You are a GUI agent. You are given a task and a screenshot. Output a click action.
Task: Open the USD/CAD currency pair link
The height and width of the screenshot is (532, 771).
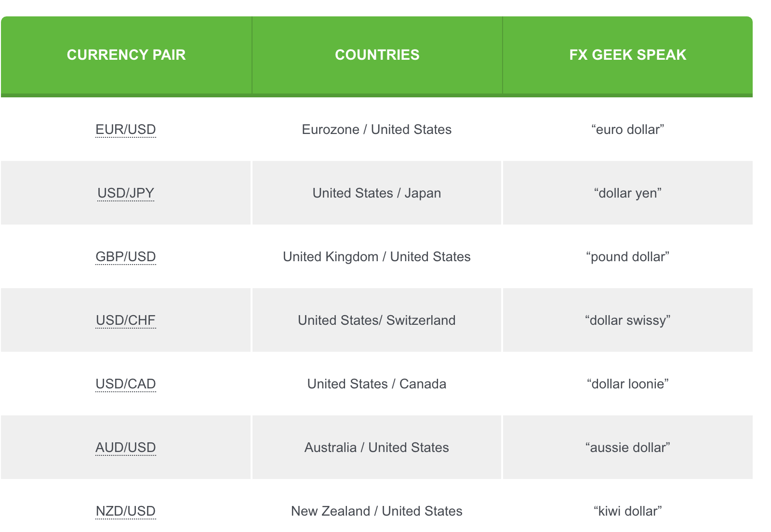[x=126, y=384]
